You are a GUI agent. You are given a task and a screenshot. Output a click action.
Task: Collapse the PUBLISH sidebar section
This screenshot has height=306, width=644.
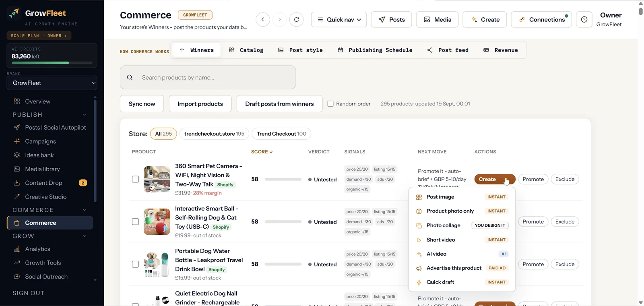pyautogui.click(x=85, y=115)
